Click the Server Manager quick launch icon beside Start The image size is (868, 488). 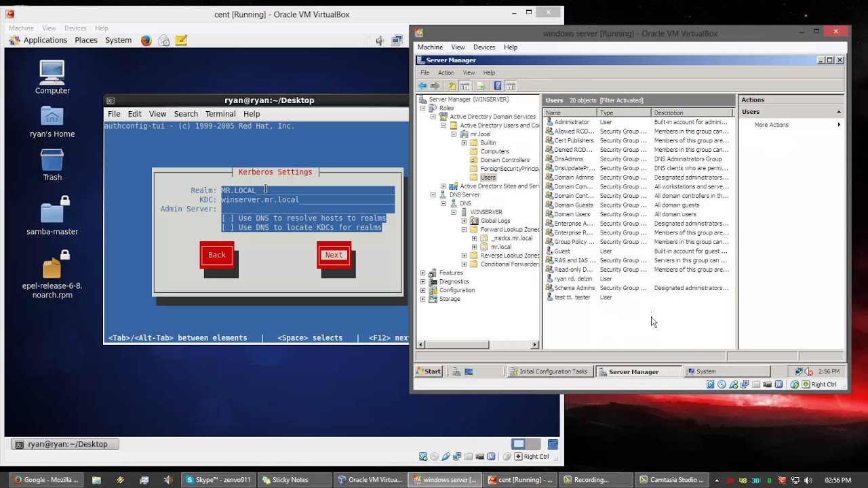coord(456,371)
